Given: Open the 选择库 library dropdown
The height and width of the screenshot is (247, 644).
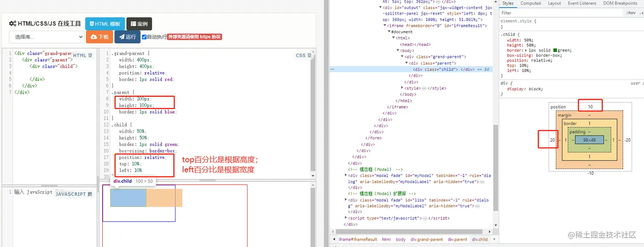Looking at the screenshot, I should coord(47,37).
